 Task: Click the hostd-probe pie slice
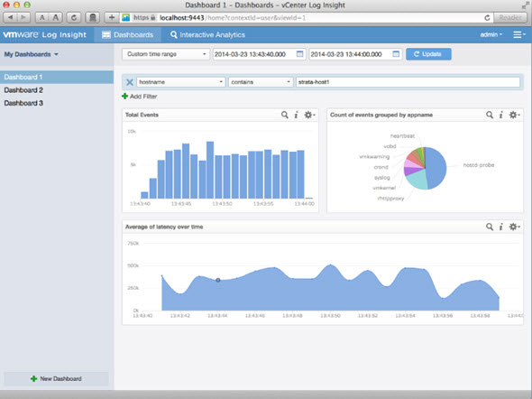[437, 167]
